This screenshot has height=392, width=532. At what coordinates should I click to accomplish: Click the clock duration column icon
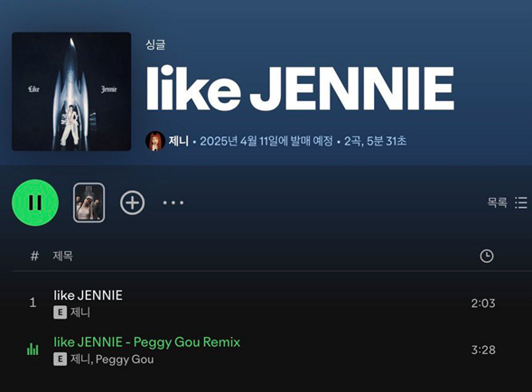pos(487,256)
